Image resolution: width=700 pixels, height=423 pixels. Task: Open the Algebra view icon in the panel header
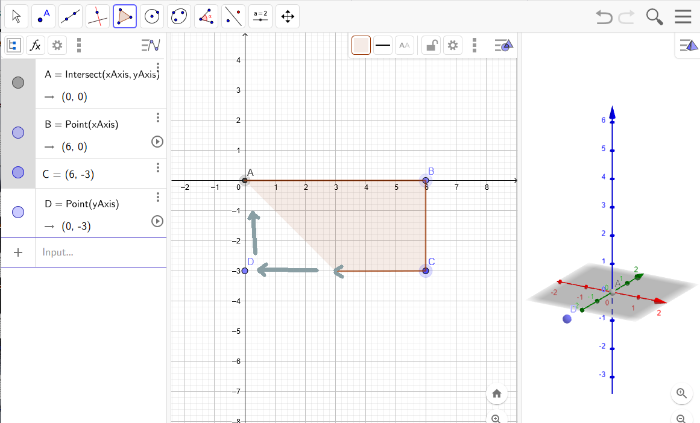point(13,45)
